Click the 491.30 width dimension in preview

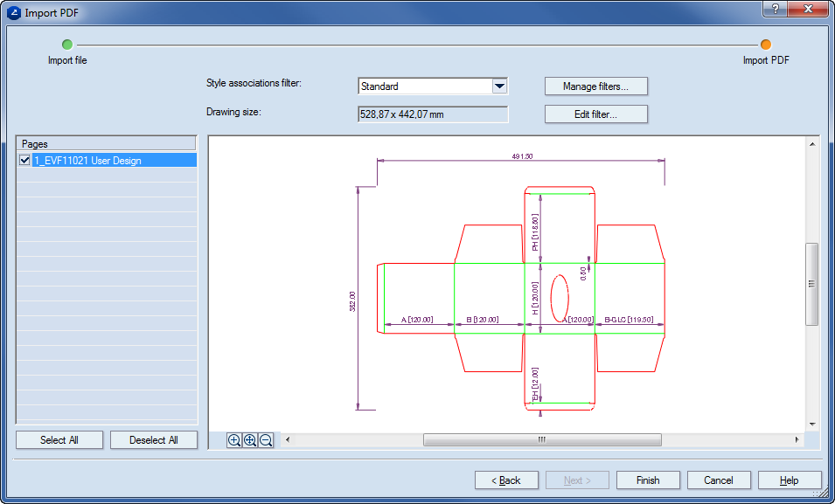[x=522, y=156]
